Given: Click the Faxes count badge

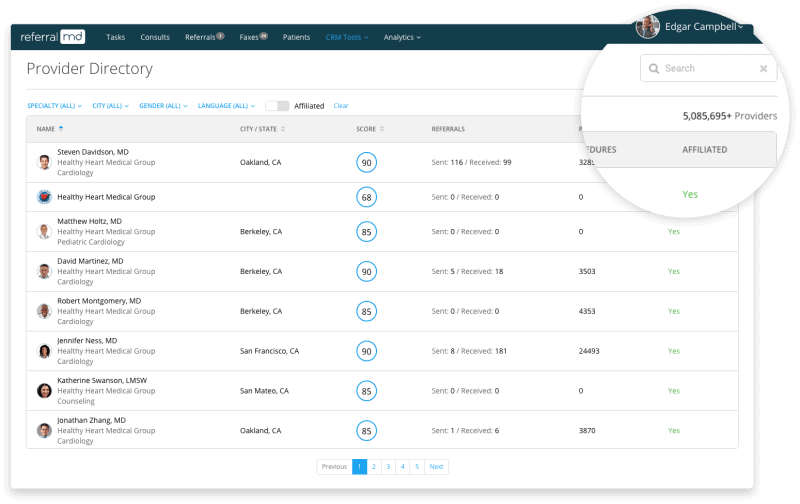Looking at the screenshot, I should (x=263, y=36).
